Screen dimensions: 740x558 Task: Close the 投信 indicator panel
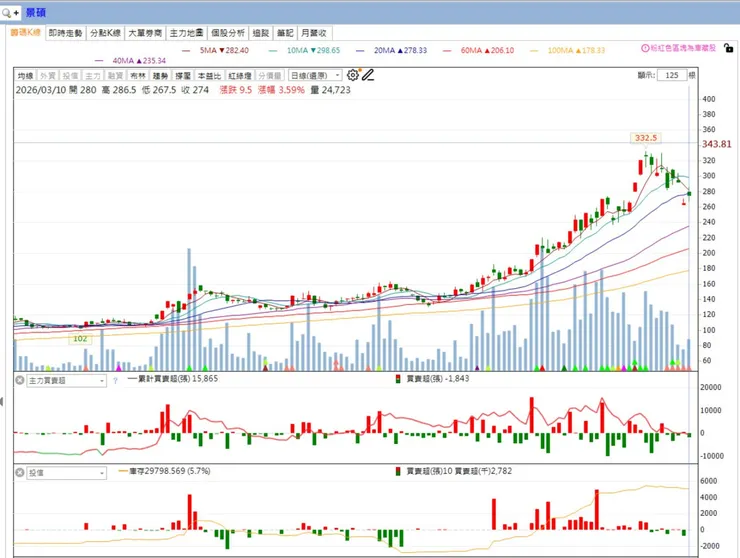(x=19, y=473)
